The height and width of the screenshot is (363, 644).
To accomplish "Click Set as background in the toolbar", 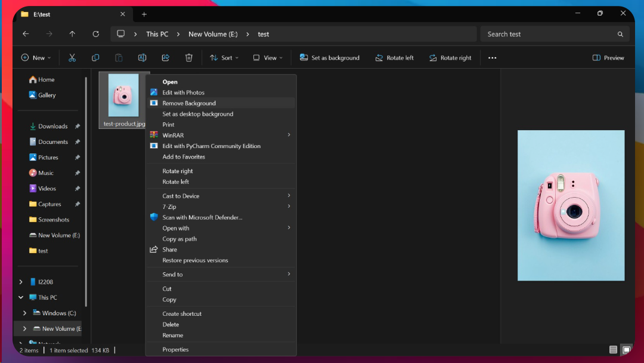I will coord(330,57).
